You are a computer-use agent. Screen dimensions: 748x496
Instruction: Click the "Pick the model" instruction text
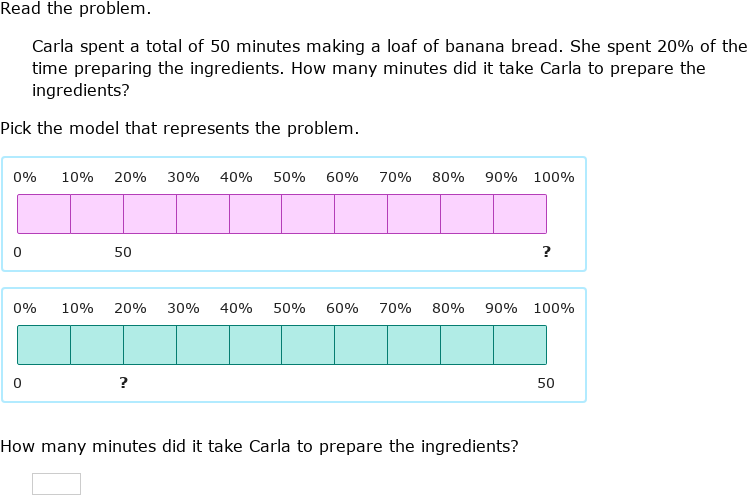point(179,129)
